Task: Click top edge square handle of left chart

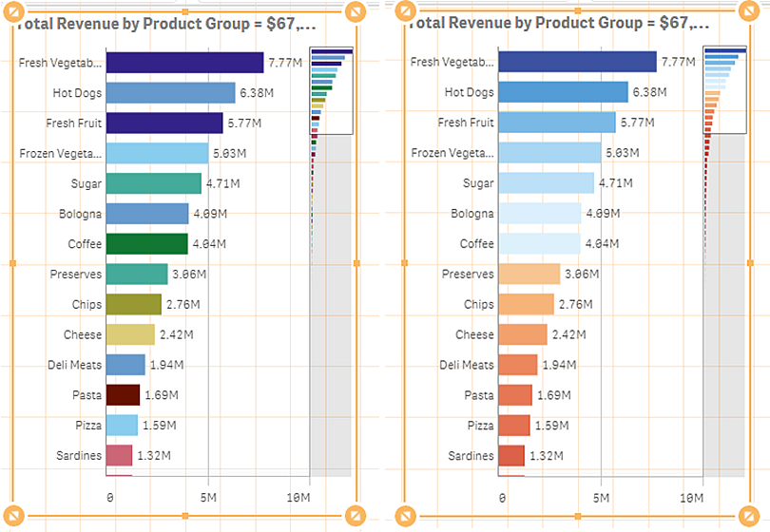Action: (185, 11)
